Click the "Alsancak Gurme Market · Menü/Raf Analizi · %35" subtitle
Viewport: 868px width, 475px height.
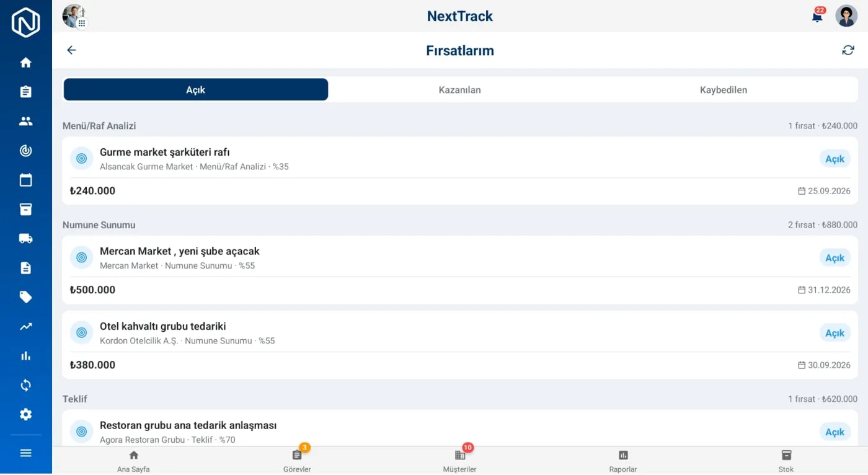click(x=194, y=167)
